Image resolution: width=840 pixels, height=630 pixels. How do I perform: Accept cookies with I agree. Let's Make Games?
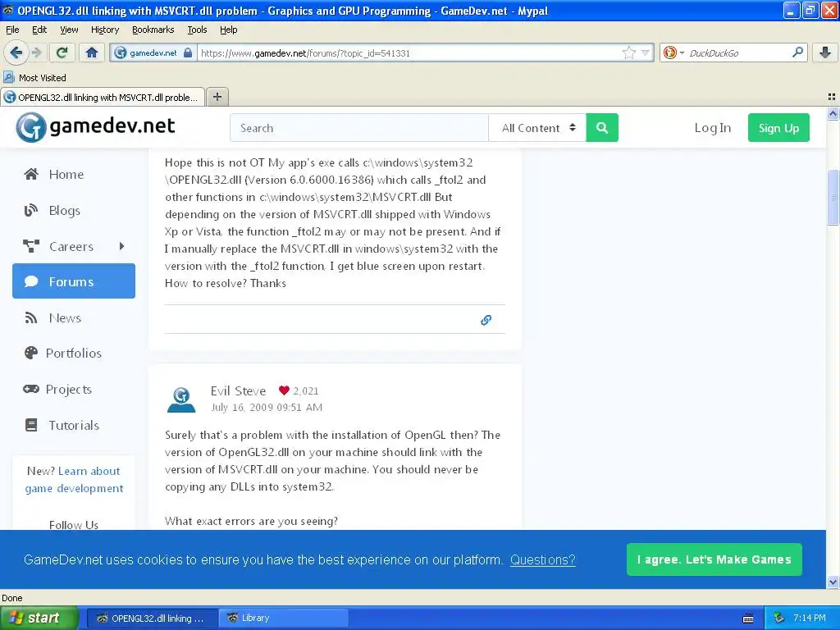click(714, 559)
